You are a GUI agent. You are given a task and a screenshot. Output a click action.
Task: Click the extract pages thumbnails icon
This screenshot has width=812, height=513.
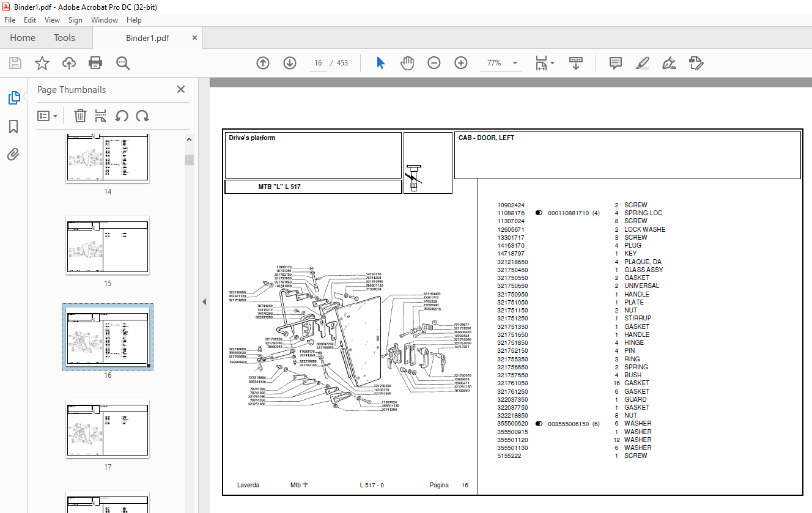[101, 116]
